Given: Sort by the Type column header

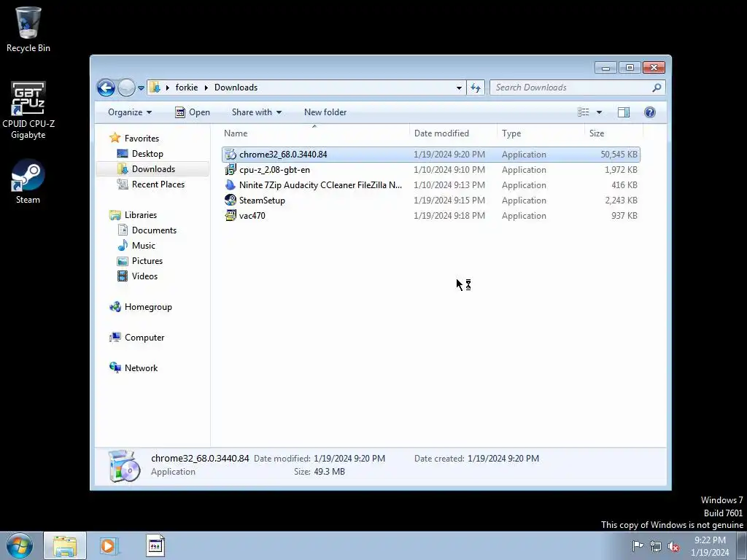Looking at the screenshot, I should (x=541, y=133).
